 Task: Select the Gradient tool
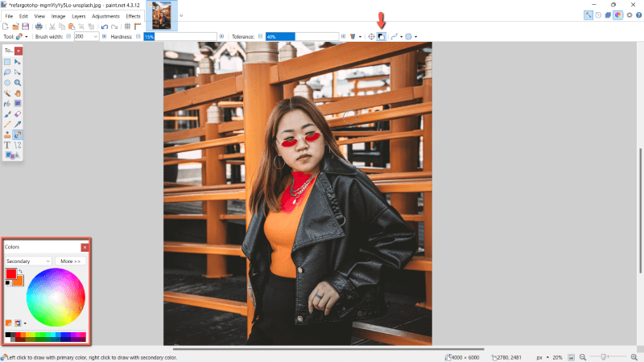tap(18, 104)
